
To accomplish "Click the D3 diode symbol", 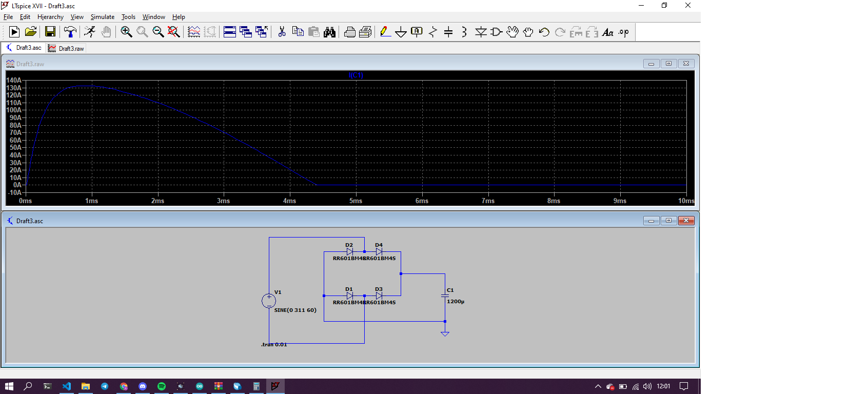I will [379, 296].
